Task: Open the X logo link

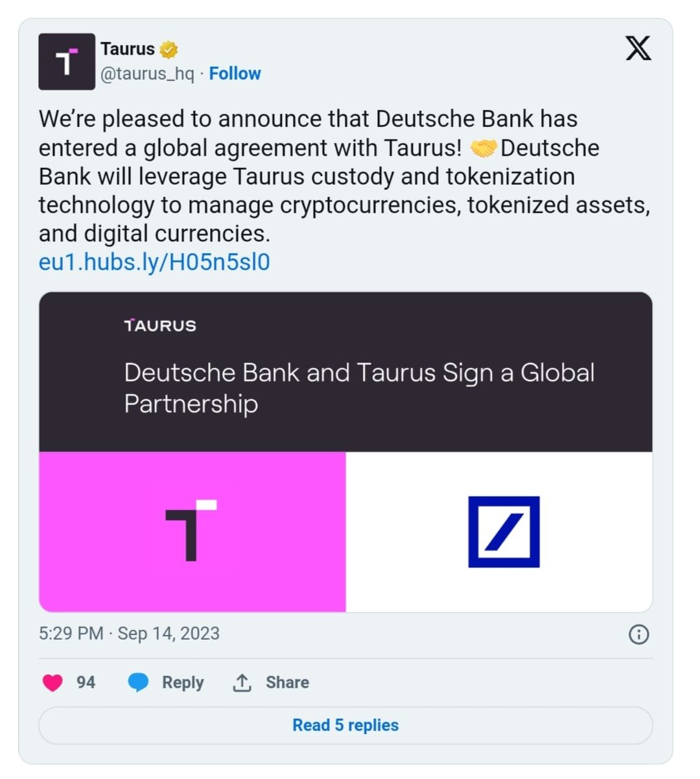Action: coord(638,49)
